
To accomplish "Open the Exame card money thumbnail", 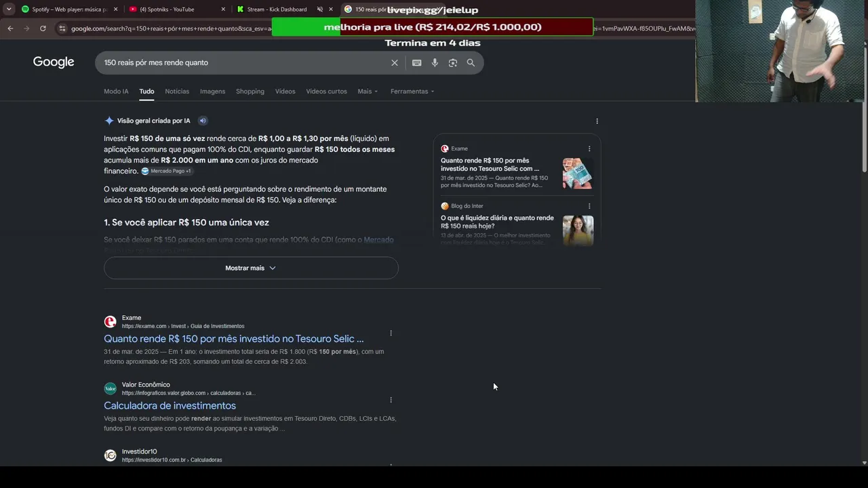I will 578,174.
